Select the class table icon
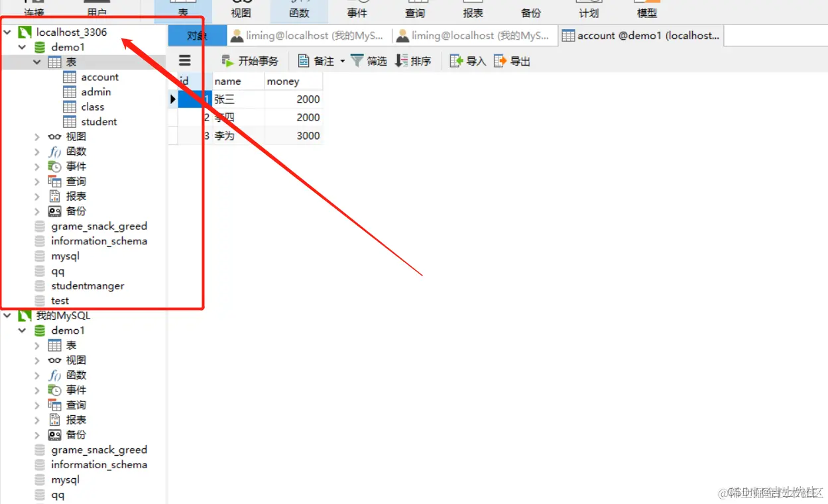This screenshot has width=828, height=504. [x=70, y=107]
